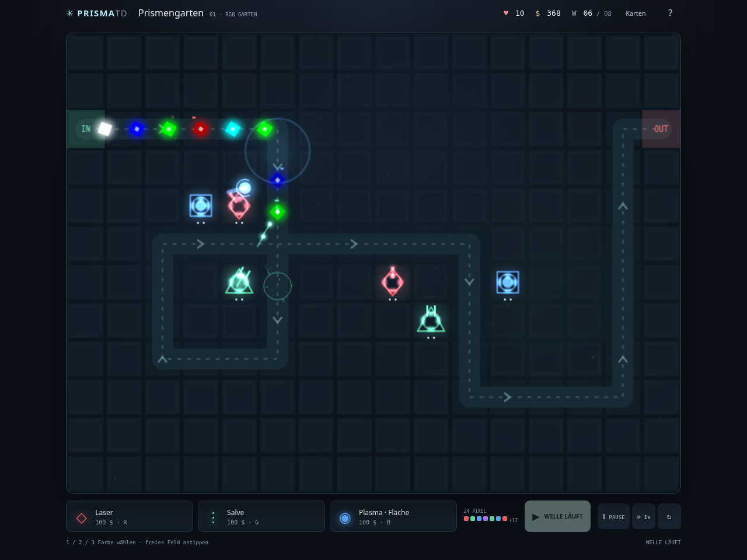
Task: Restart the level with the reload icon button
Action: [x=669, y=517]
